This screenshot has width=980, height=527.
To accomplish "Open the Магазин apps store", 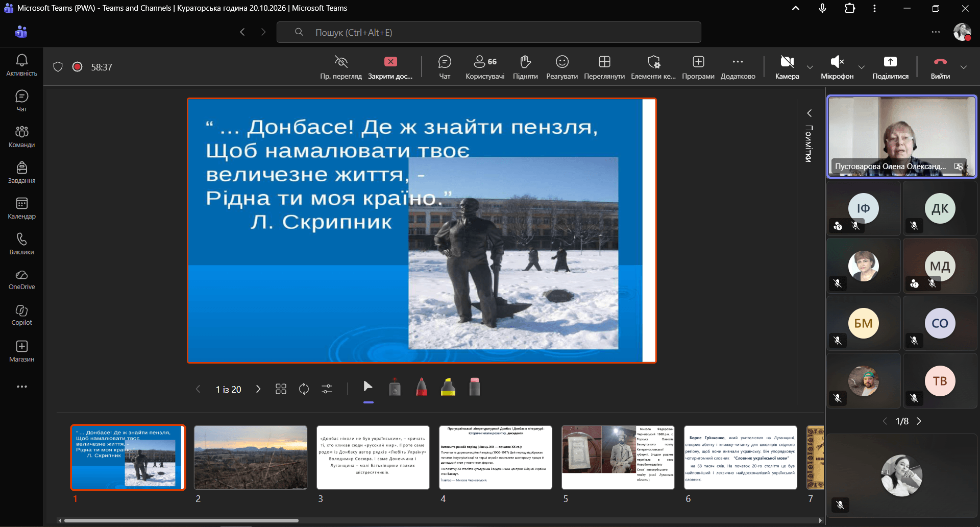I will (21, 351).
